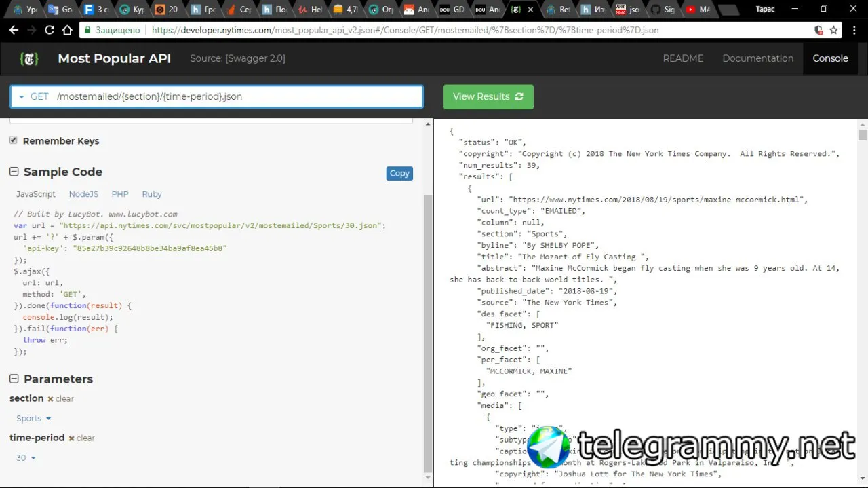This screenshot has height=488, width=868.
Task: Clear the section parameter x icon
Action: (50, 399)
